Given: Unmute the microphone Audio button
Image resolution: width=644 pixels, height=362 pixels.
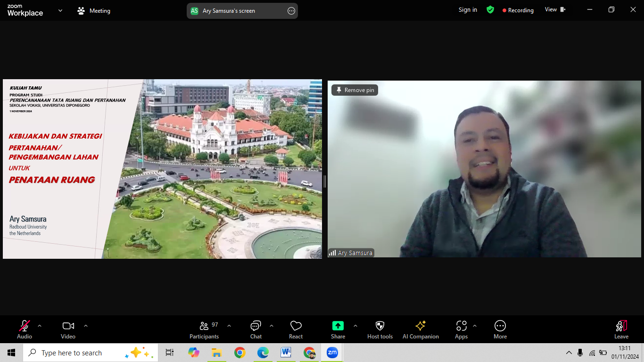Looking at the screenshot, I should pos(25,329).
